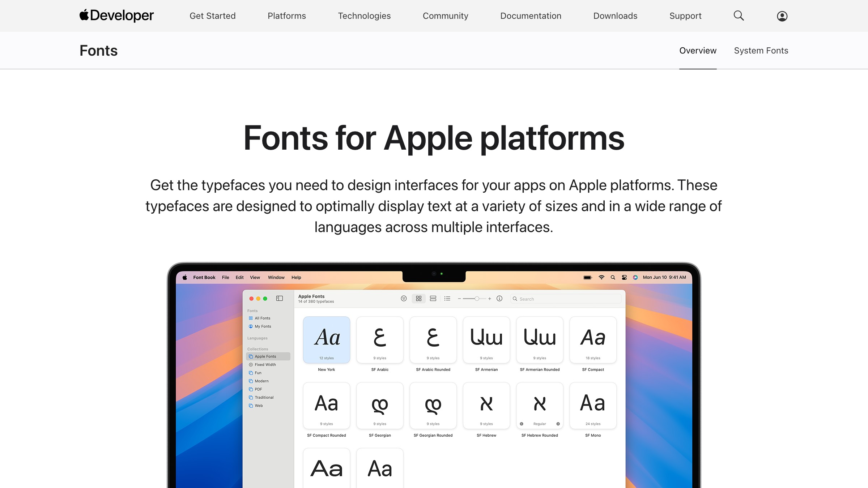Open Control Center icon in menu bar
The width and height of the screenshot is (868, 488).
(624, 277)
